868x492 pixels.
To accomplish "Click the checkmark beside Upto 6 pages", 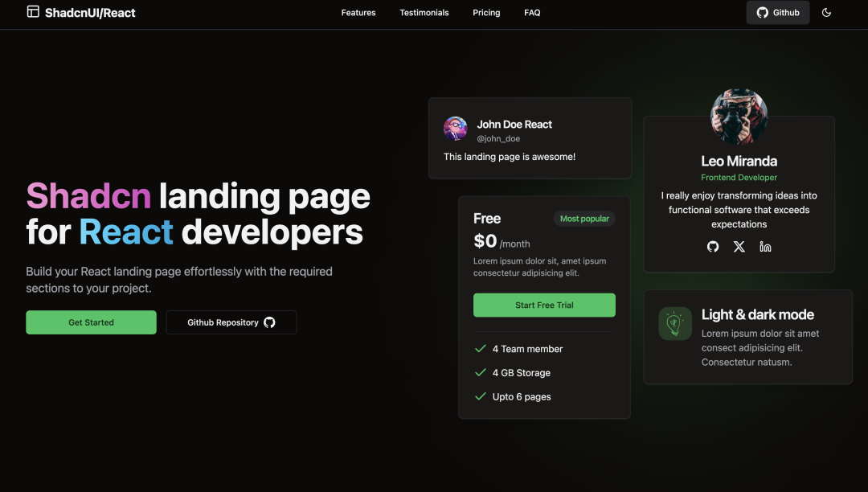I will click(x=481, y=396).
